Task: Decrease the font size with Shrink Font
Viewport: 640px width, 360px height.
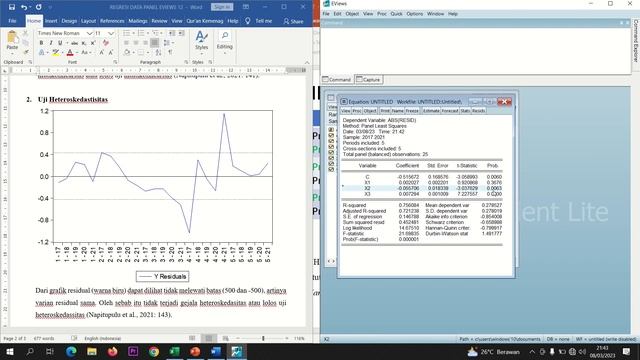Action: coord(111,52)
